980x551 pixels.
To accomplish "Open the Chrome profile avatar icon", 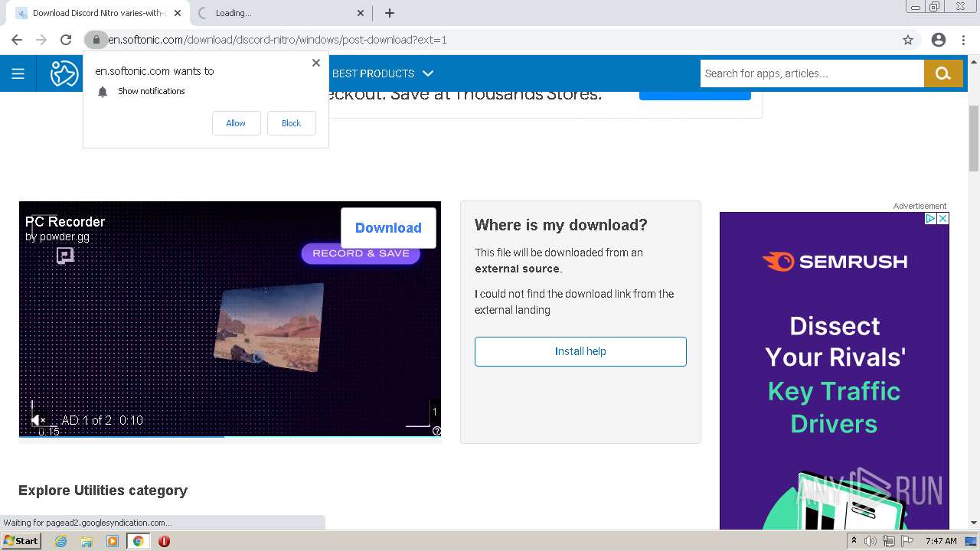I will click(939, 40).
